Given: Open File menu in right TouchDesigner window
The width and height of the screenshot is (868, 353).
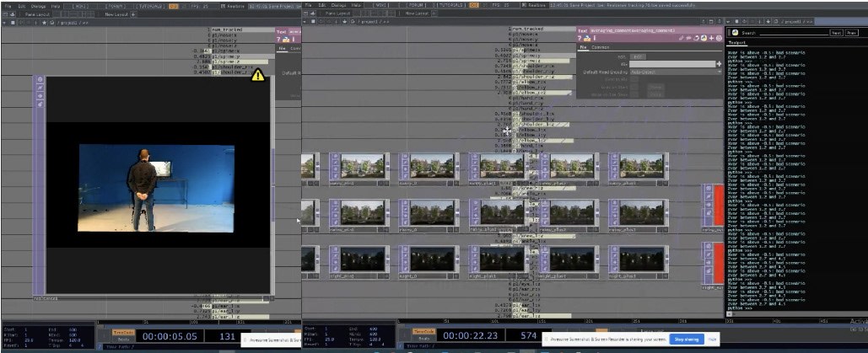Looking at the screenshot, I should pyautogui.click(x=309, y=5).
